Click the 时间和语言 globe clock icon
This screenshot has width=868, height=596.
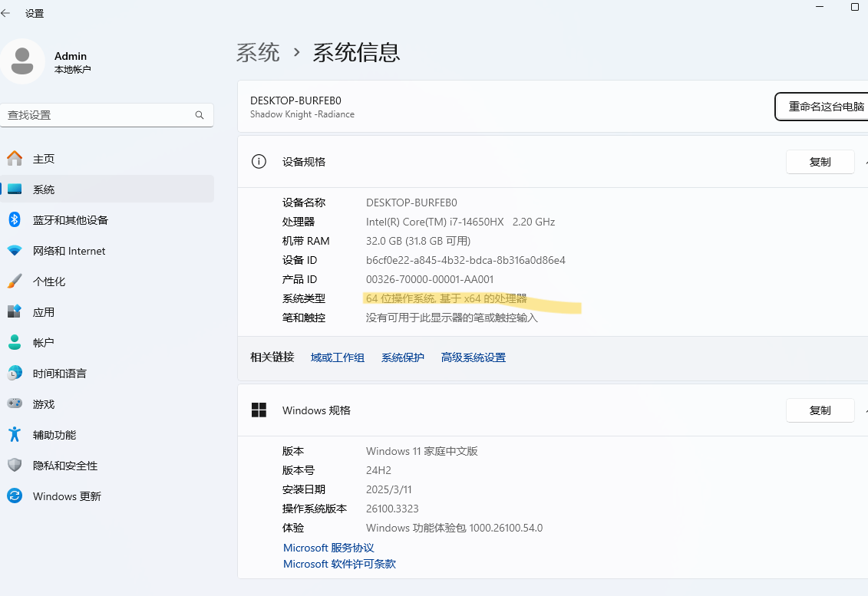click(15, 373)
